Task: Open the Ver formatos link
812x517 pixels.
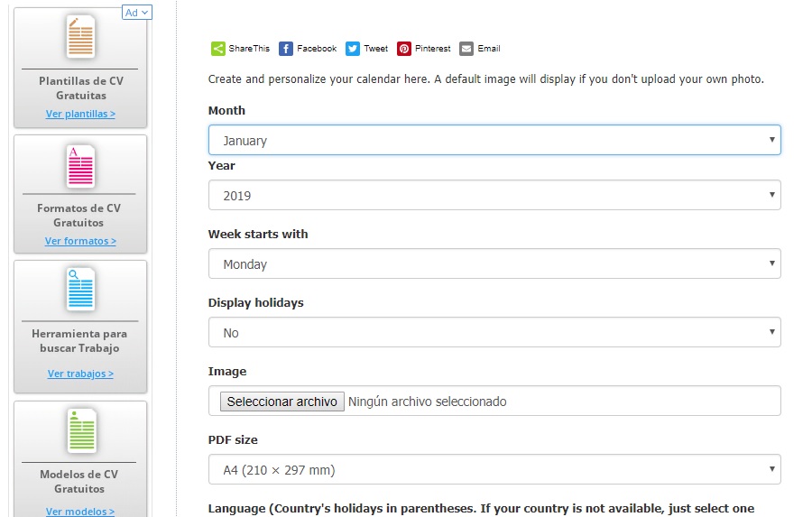Action: [x=80, y=242]
